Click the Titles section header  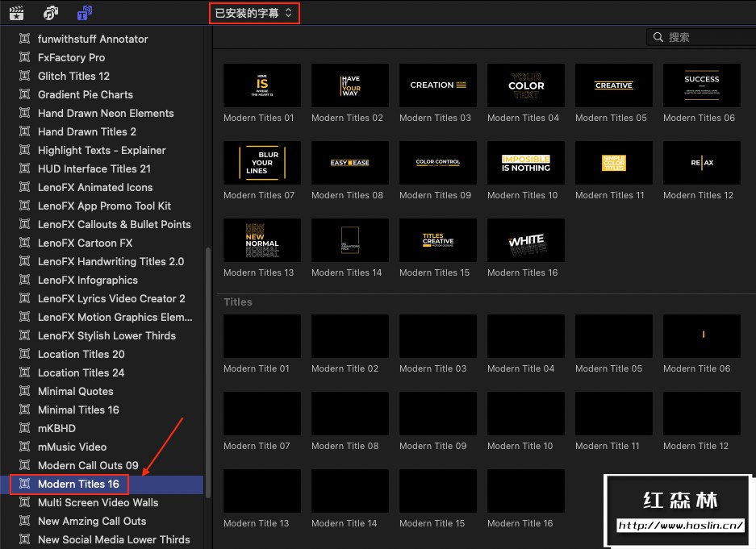[238, 302]
